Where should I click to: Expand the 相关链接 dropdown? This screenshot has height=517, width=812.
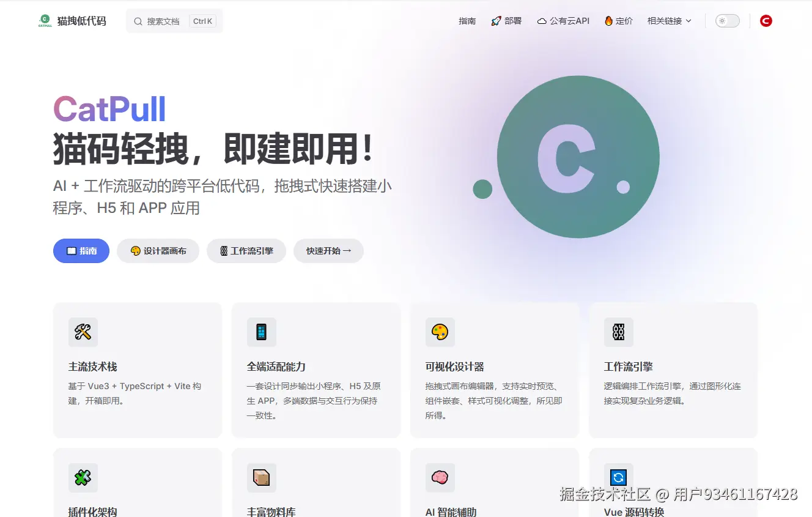pos(670,21)
